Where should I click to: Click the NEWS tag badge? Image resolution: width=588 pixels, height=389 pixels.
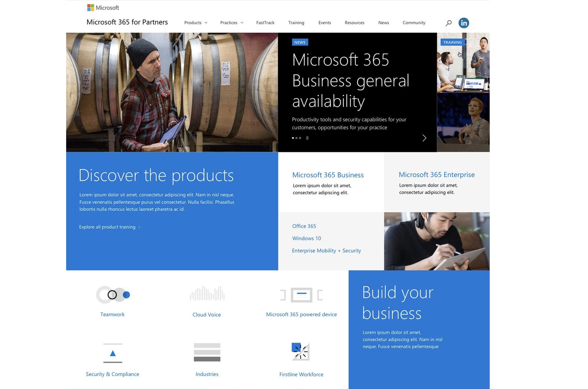pos(300,42)
